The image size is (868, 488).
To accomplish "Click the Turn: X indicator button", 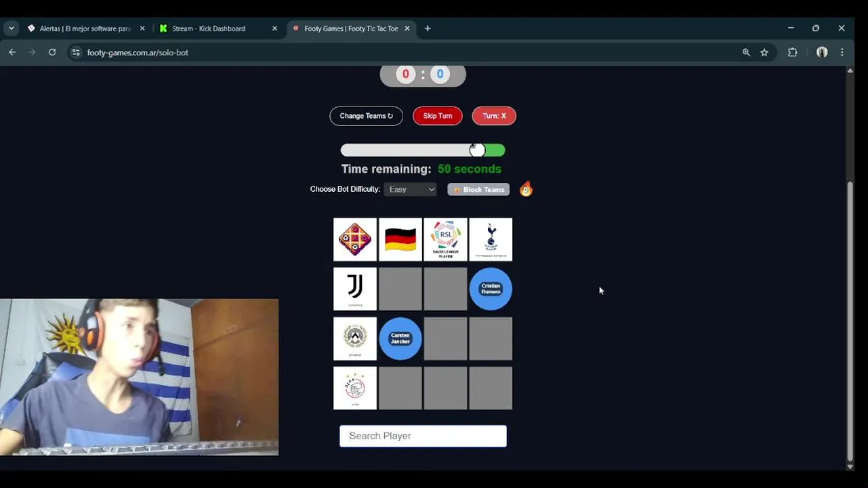I will coord(494,116).
